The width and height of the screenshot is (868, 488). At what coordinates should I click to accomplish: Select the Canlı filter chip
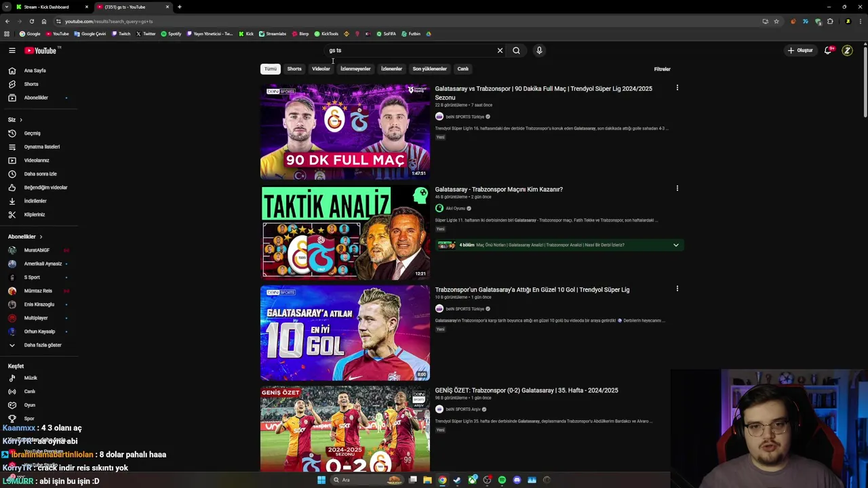(462, 69)
